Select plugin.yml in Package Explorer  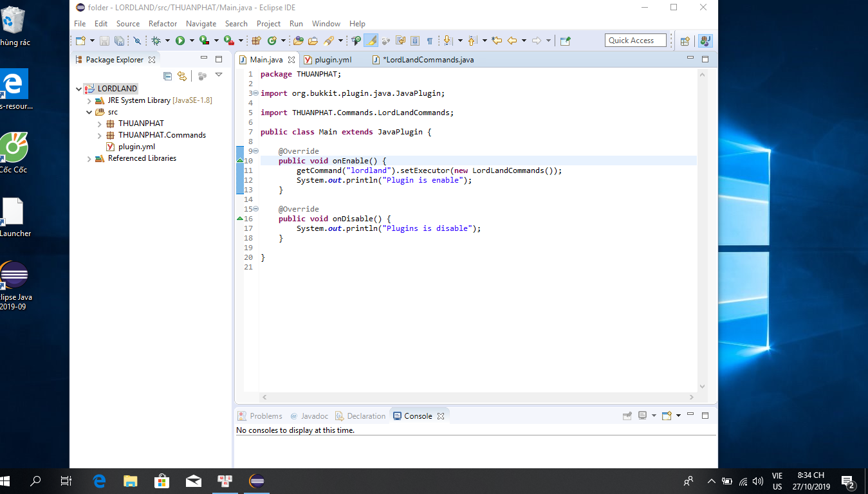point(136,147)
